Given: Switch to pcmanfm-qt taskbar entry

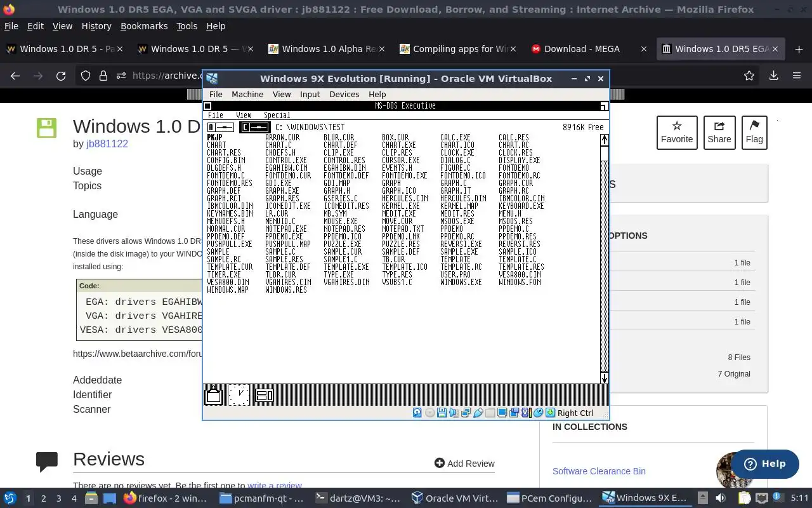Looking at the screenshot, I should click(263, 498).
